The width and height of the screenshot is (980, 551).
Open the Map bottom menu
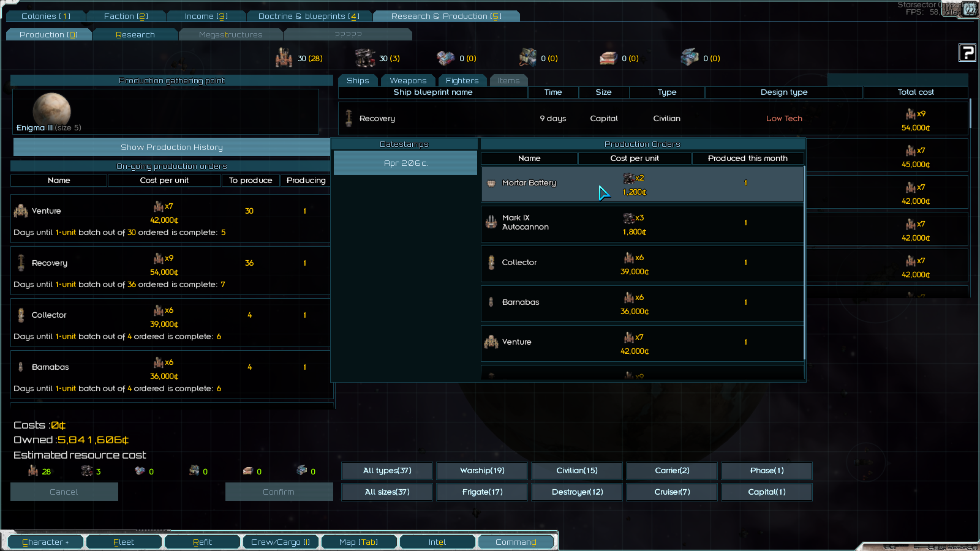pyautogui.click(x=359, y=542)
